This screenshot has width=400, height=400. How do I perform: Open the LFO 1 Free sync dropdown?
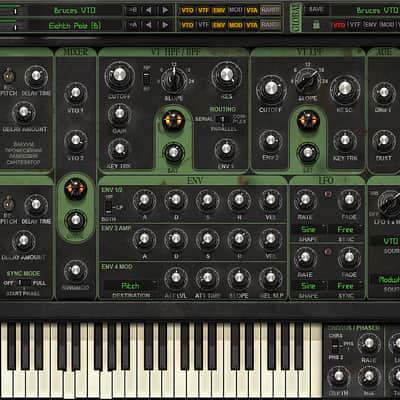[x=346, y=229]
